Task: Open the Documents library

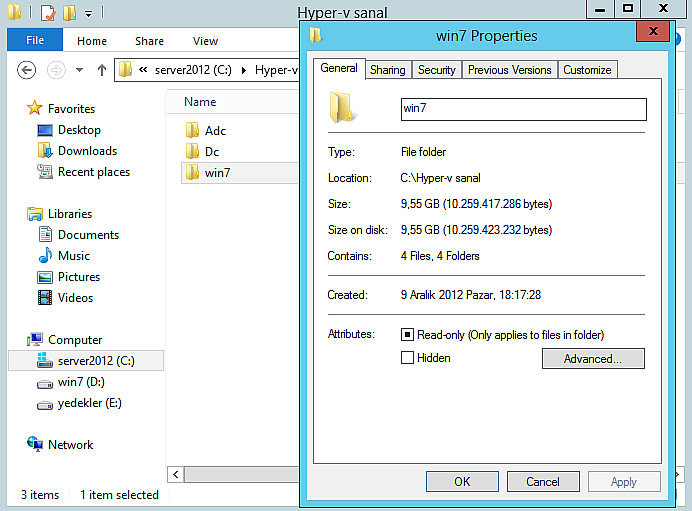Action: (x=88, y=235)
